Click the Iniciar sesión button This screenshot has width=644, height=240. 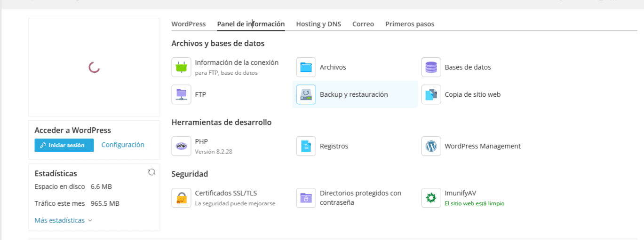click(64, 145)
